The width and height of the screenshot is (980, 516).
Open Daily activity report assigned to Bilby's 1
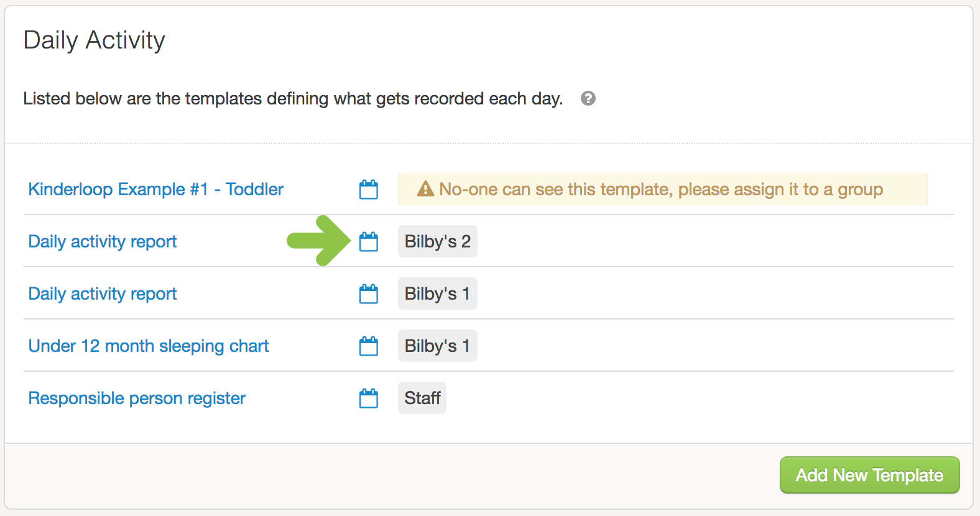click(x=103, y=293)
